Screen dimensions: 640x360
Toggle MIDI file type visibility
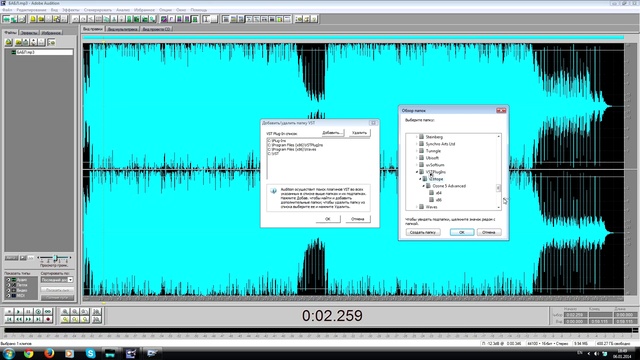tap(8, 296)
